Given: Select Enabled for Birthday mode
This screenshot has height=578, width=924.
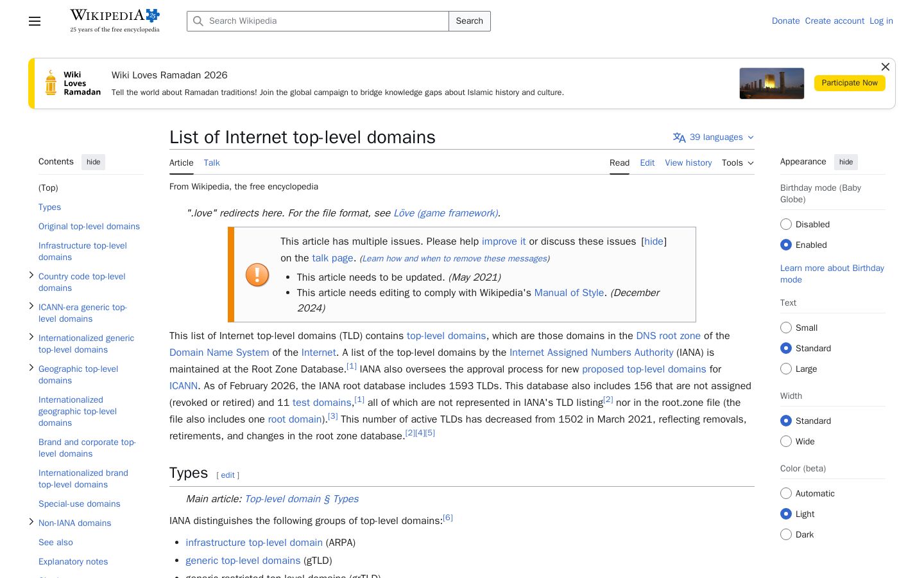Looking at the screenshot, I should [786, 245].
